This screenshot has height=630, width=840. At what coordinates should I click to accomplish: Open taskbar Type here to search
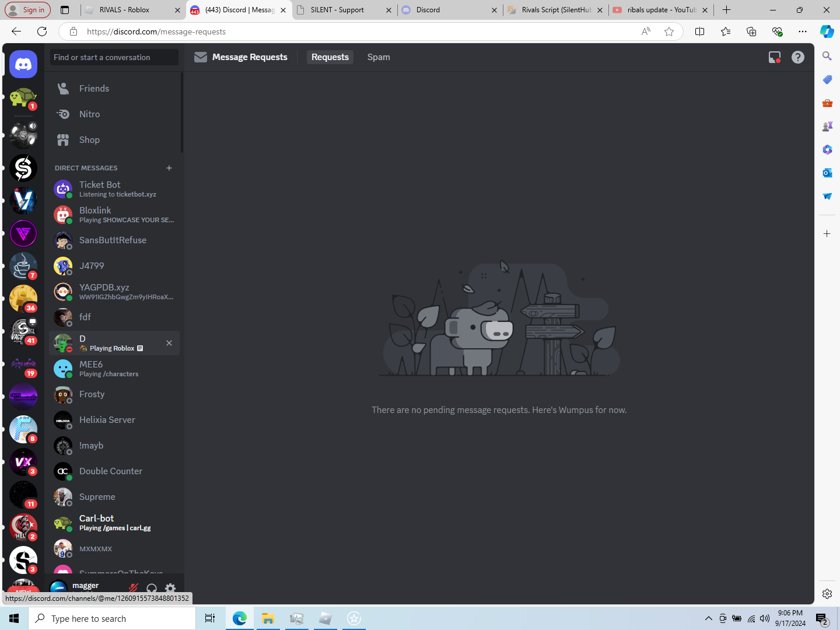tap(112, 618)
